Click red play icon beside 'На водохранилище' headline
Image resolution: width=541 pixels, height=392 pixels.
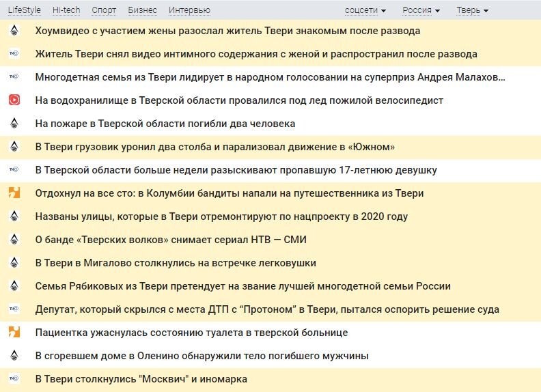coord(14,100)
